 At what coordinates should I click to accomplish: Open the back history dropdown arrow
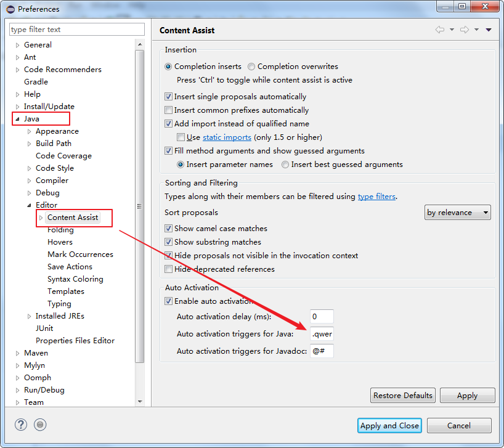pyautogui.click(x=452, y=30)
